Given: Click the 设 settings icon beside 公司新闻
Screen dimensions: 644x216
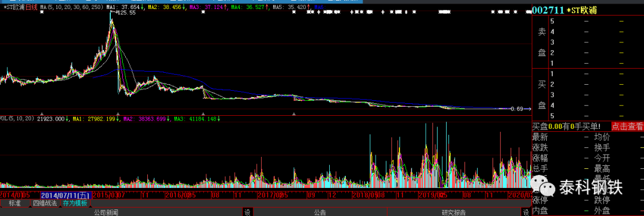Looking at the screenshot, I should [x=247, y=212].
